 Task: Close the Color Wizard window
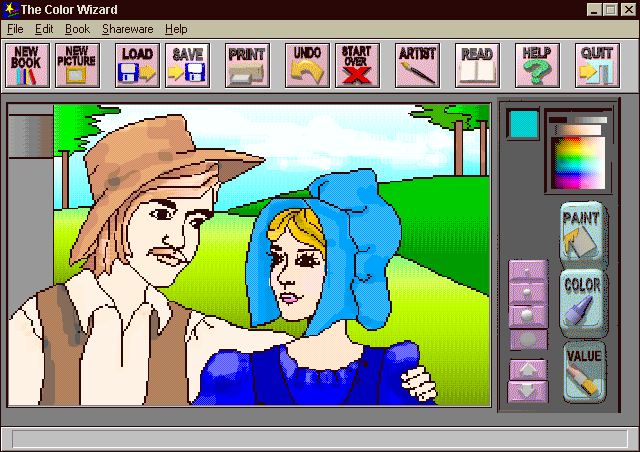click(x=629, y=9)
